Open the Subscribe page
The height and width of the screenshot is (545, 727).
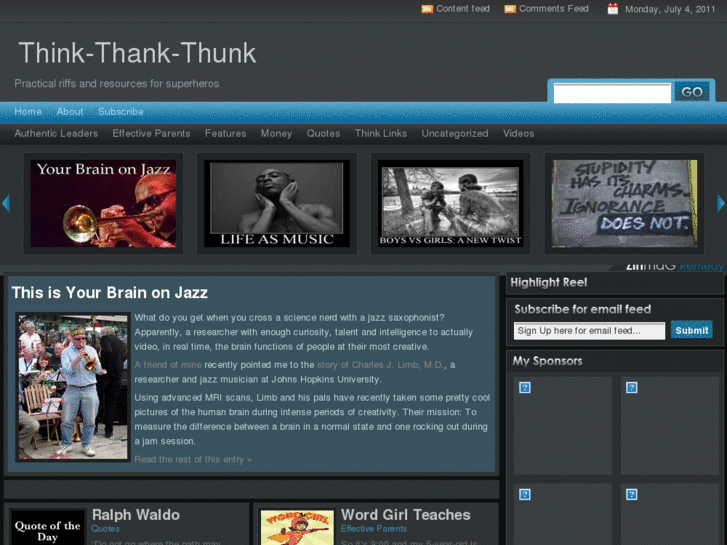click(x=121, y=112)
